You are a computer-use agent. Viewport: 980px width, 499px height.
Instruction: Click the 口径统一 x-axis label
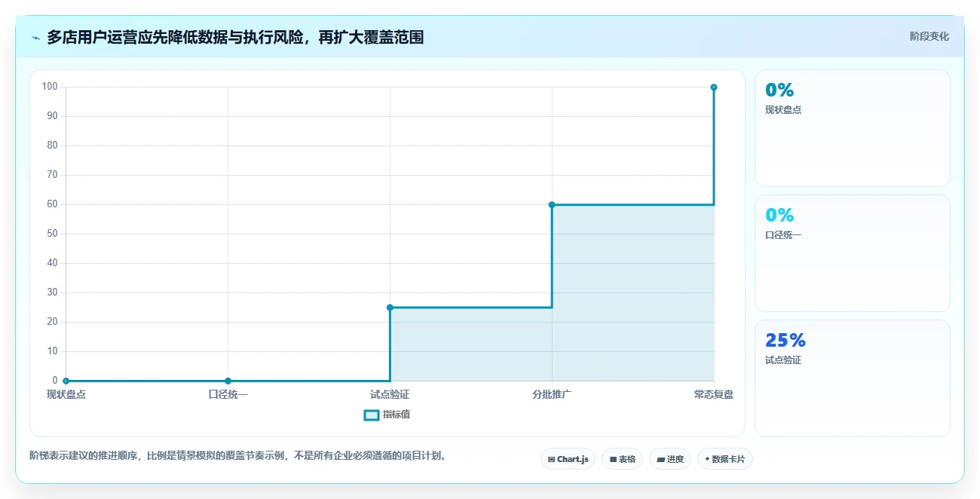(x=228, y=394)
